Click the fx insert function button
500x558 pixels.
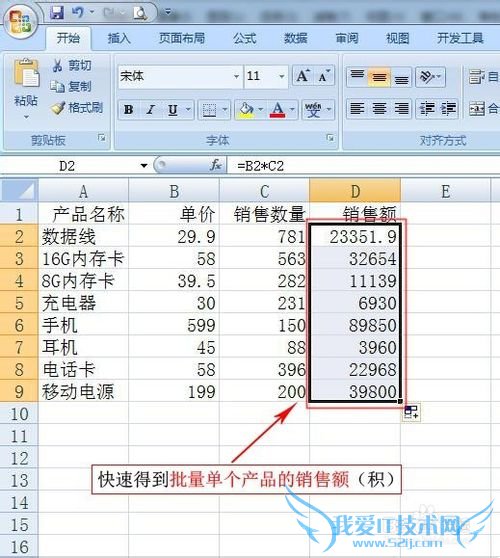click(216, 165)
